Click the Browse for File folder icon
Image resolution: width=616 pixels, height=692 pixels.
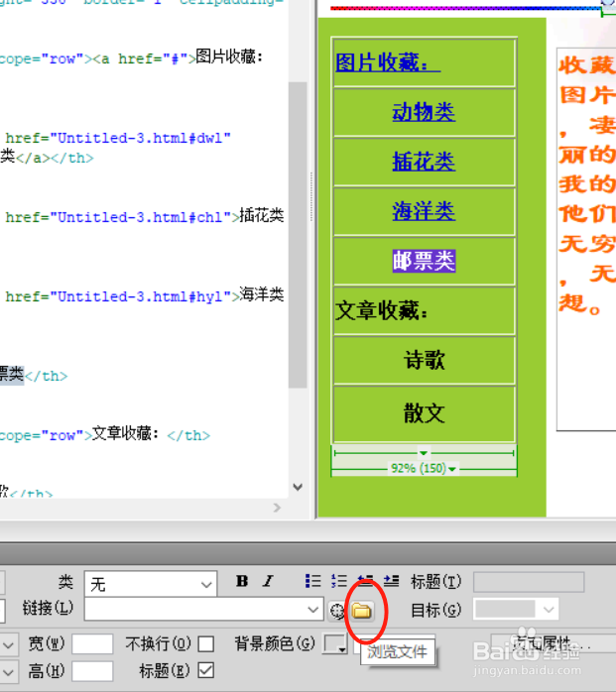click(x=362, y=611)
